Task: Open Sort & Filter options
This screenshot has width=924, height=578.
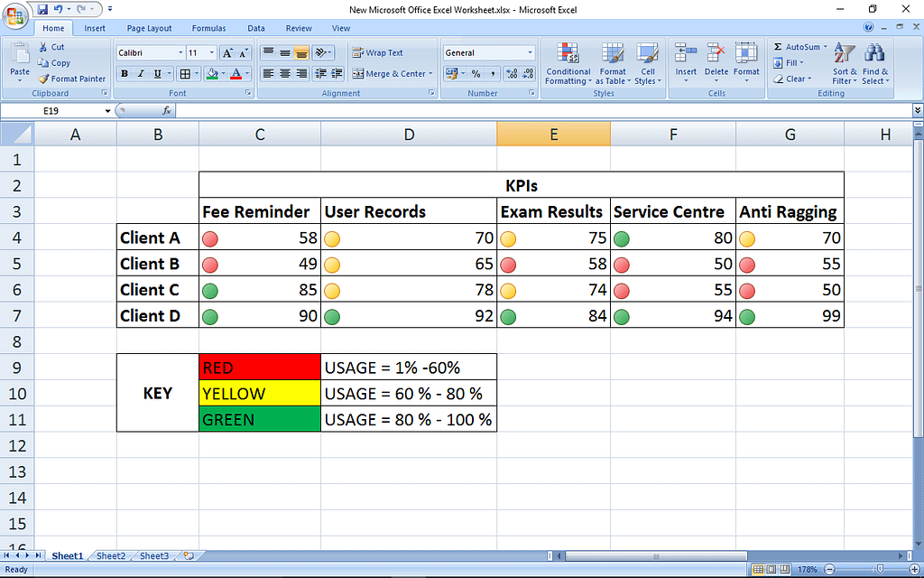Action: (x=844, y=65)
